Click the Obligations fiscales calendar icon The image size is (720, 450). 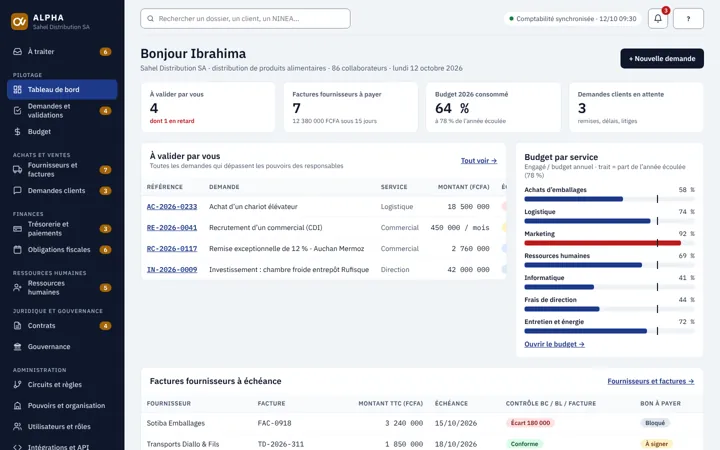tap(17, 250)
